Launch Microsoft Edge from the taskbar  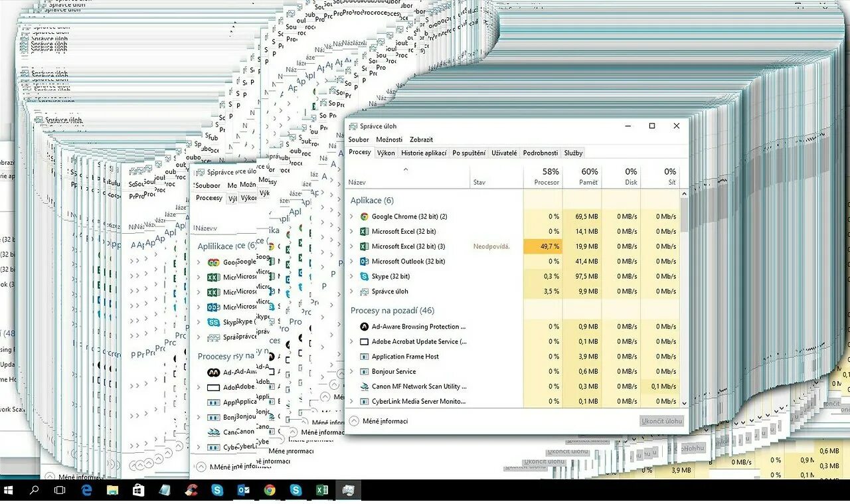[86, 490]
